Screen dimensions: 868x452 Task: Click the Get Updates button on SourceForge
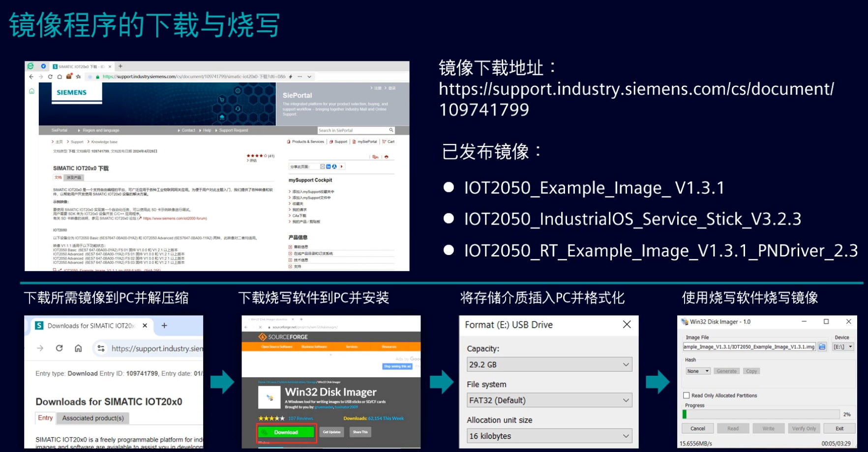pos(331,432)
